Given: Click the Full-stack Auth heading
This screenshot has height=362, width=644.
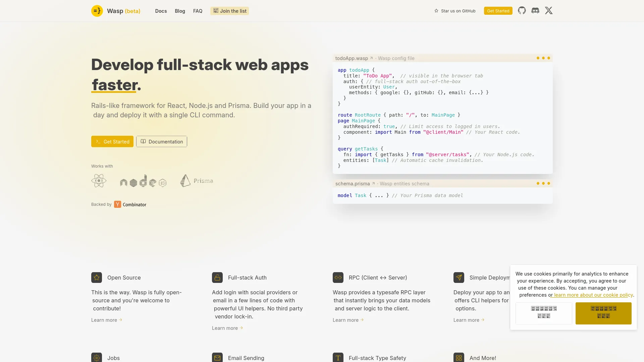Looking at the screenshot, I should (x=247, y=278).
